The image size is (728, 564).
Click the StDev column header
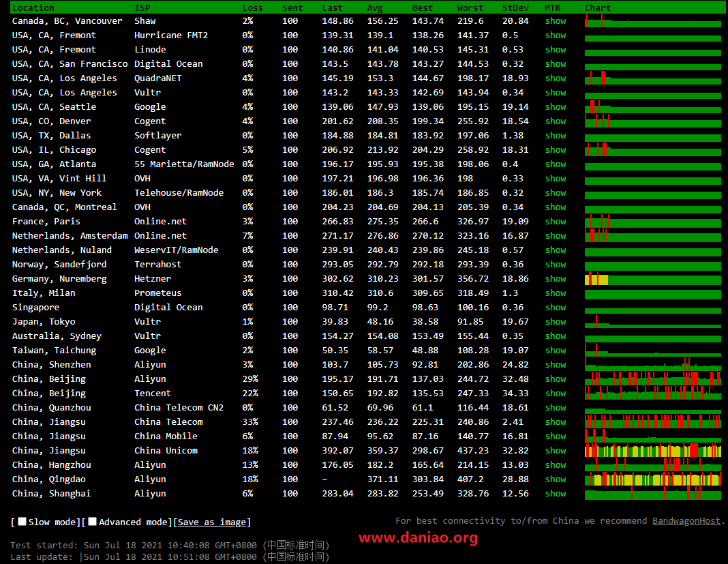(515, 8)
